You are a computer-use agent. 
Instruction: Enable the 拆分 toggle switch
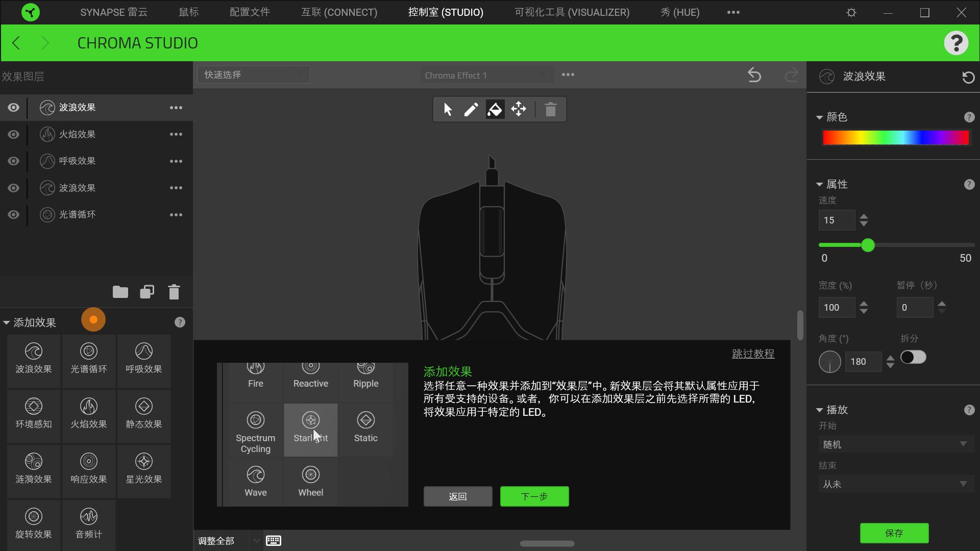pyautogui.click(x=914, y=358)
